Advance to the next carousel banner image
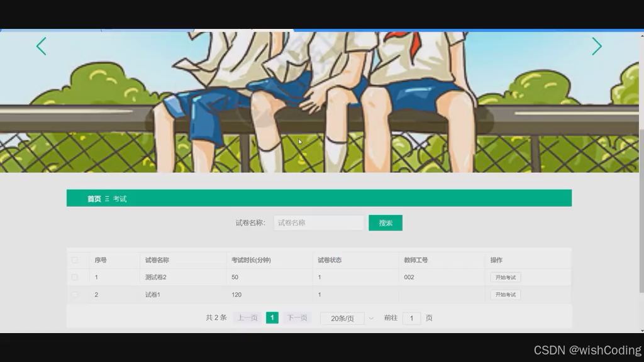644x362 pixels. [x=597, y=46]
